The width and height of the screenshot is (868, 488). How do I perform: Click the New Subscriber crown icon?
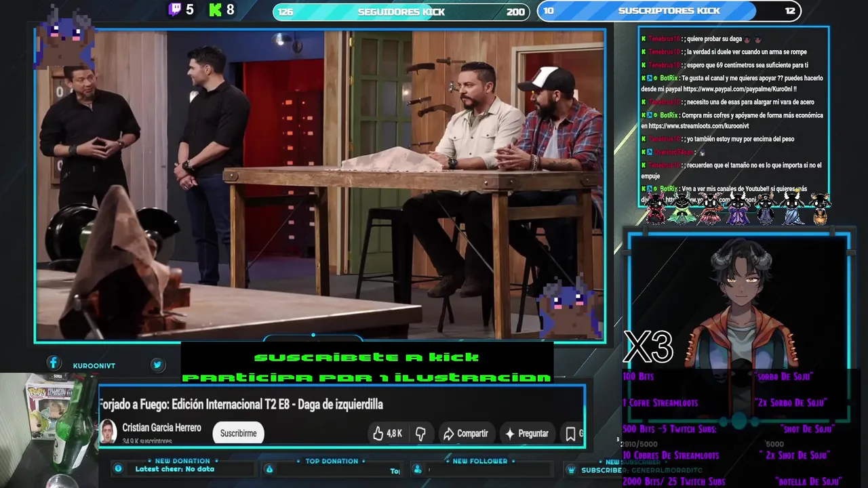tap(572, 470)
